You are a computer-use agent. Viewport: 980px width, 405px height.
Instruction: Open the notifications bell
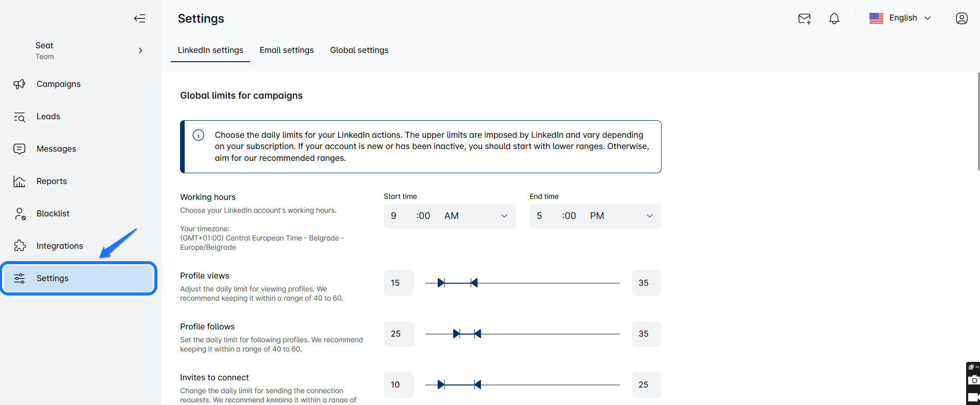(834, 19)
